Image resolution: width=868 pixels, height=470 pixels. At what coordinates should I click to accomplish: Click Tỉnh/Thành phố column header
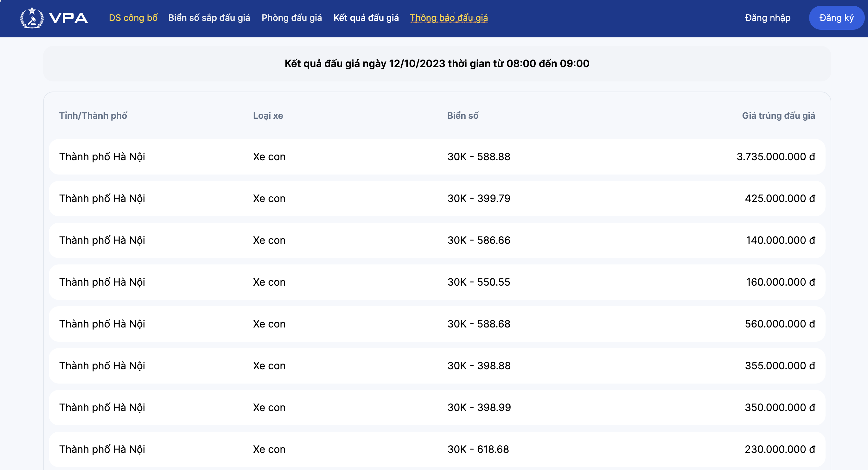(93, 116)
